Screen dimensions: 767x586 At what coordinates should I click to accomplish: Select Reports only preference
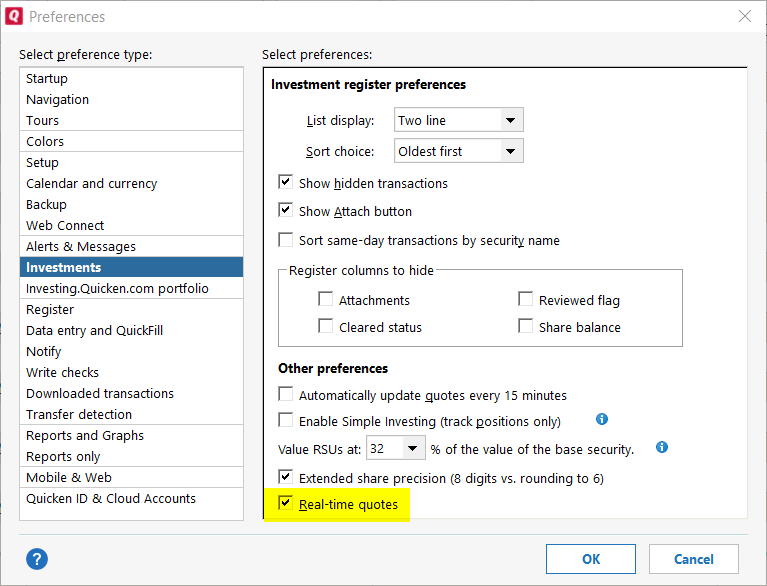point(131,457)
